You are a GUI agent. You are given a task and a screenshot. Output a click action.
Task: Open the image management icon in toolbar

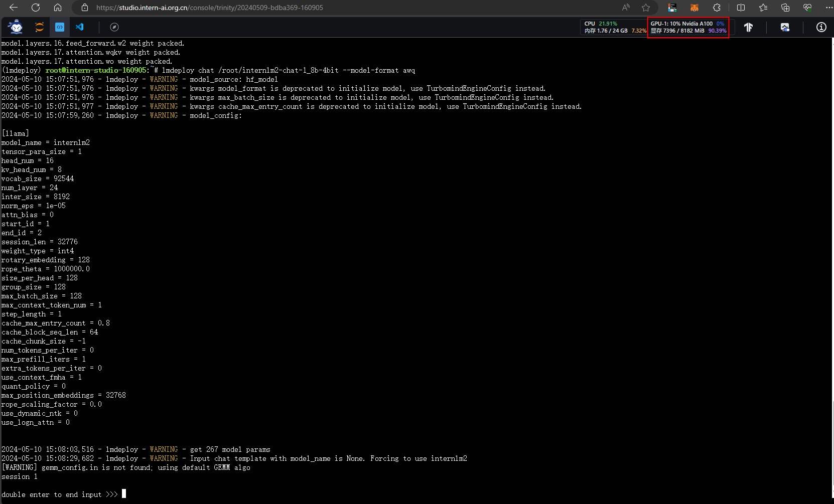tap(785, 27)
